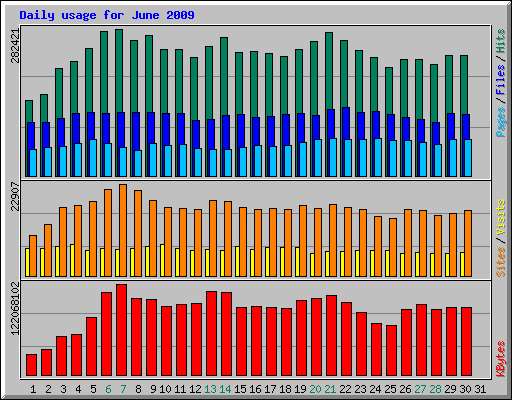Click day label 24 on the x-axis

375,389
